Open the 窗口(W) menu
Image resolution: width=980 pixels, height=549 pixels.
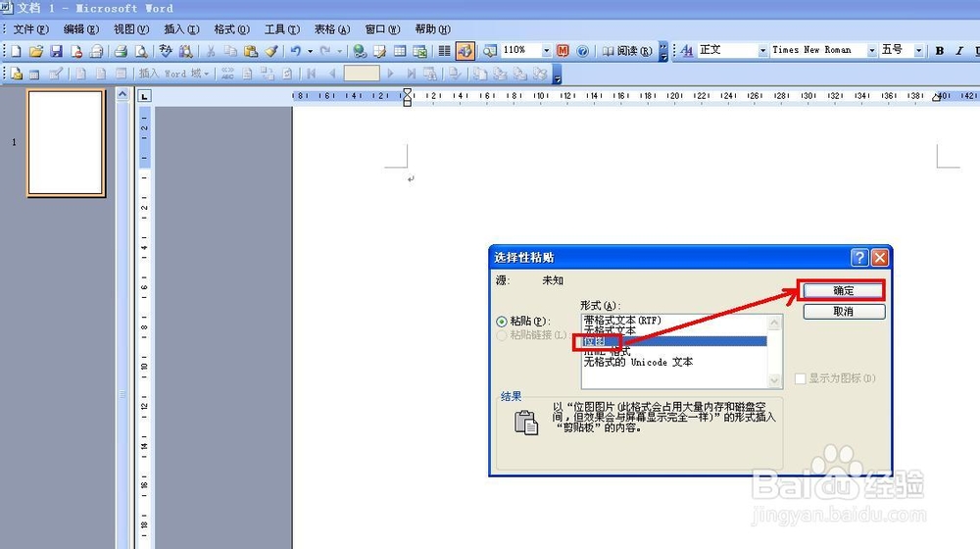(x=382, y=29)
